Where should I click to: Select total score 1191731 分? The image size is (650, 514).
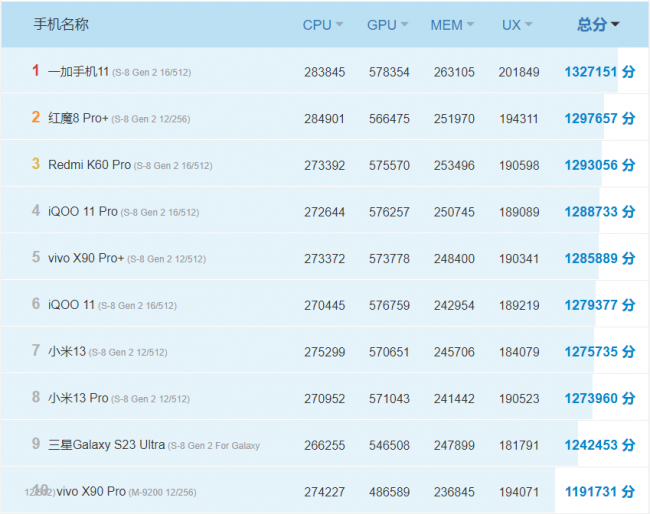(x=599, y=492)
